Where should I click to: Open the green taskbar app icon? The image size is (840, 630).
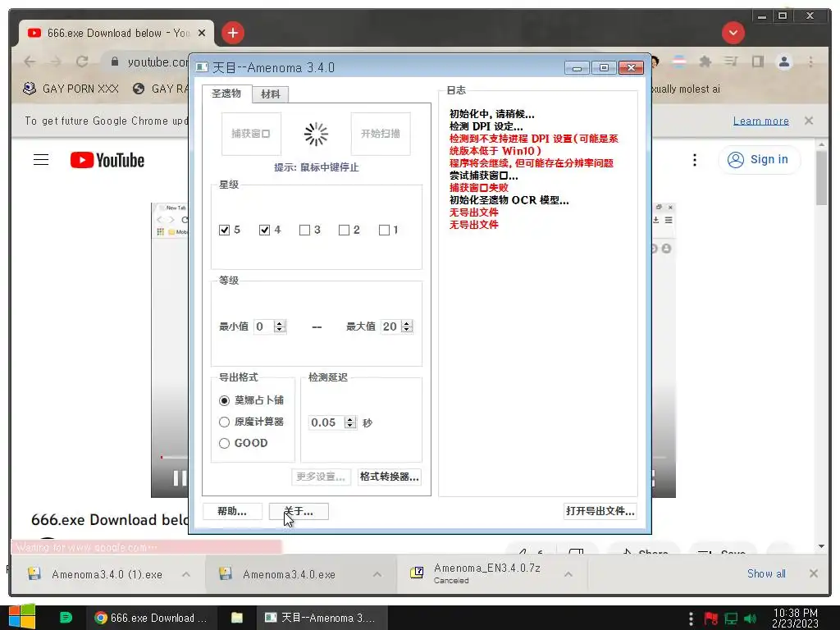[66, 618]
